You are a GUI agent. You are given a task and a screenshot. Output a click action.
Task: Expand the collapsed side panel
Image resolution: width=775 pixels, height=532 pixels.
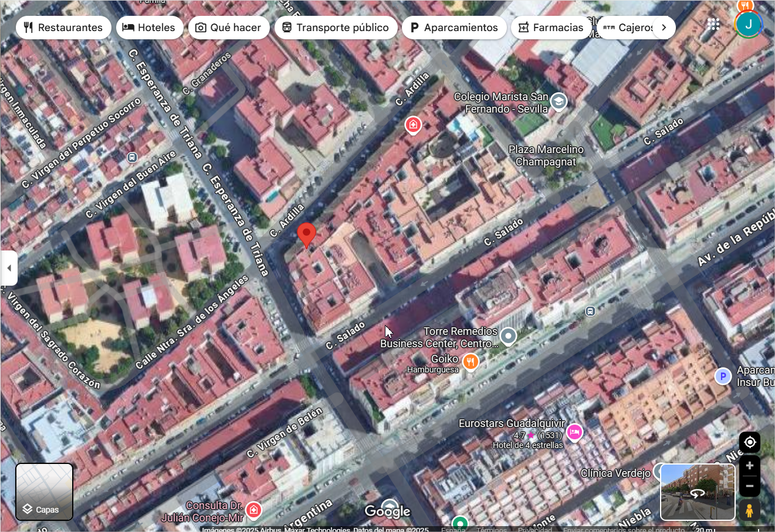pyautogui.click(x=9, y=268)
